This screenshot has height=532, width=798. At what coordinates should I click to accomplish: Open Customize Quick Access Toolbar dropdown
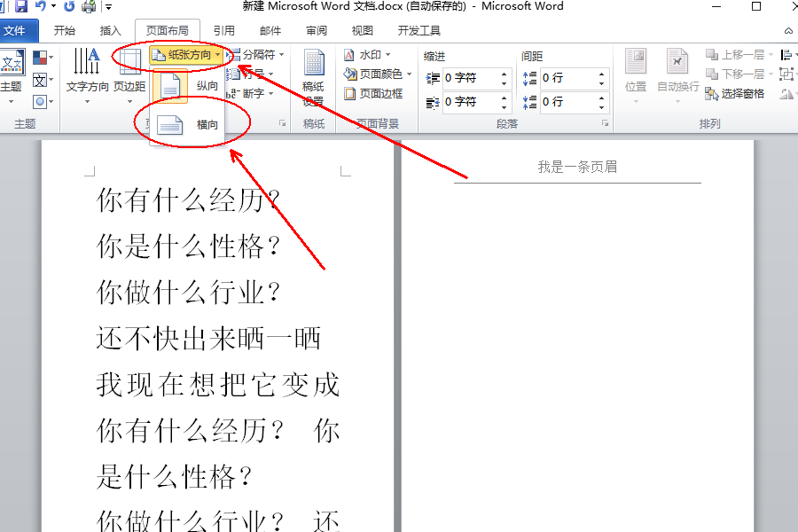click(108, 7)
